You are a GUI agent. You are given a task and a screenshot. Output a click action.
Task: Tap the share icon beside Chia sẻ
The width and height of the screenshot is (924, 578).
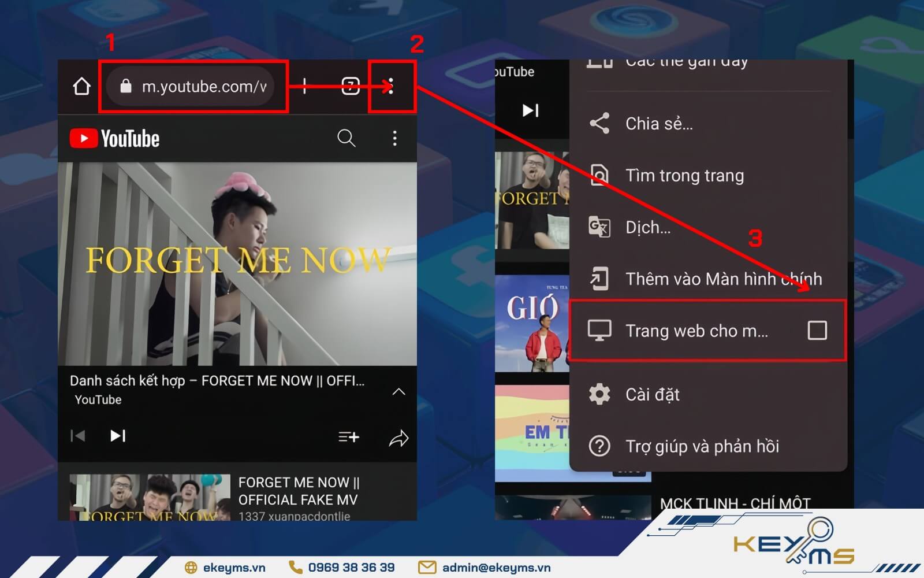tap(599, 123)
